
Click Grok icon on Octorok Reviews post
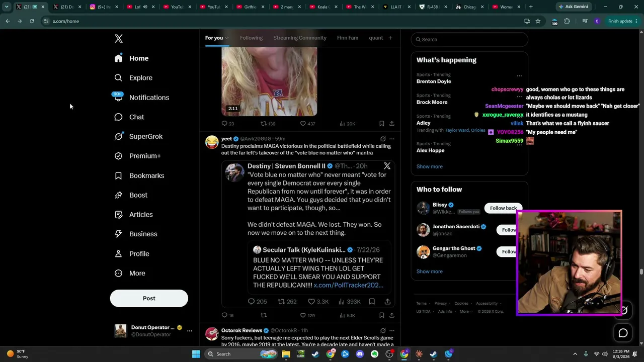383,330
